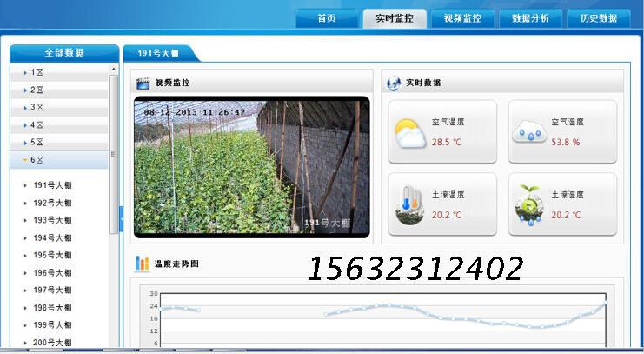Image resolution: width=644 pixels, height=354 pixels.
Task: Click the 空气温度 label
Action: coord(448,122)
